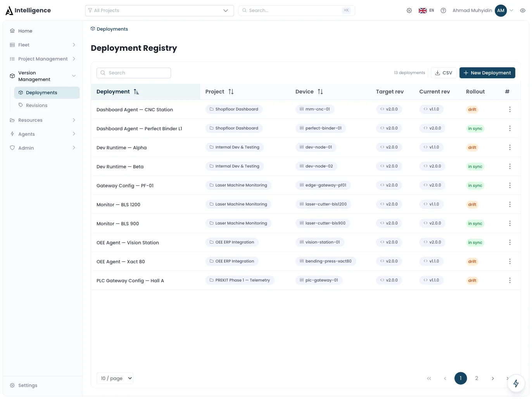Image resolution: width=532 pixels, height=399 pixels.
Task: Open row actions for Monitor — BLS 1200
Action: [x=510, y=204]
